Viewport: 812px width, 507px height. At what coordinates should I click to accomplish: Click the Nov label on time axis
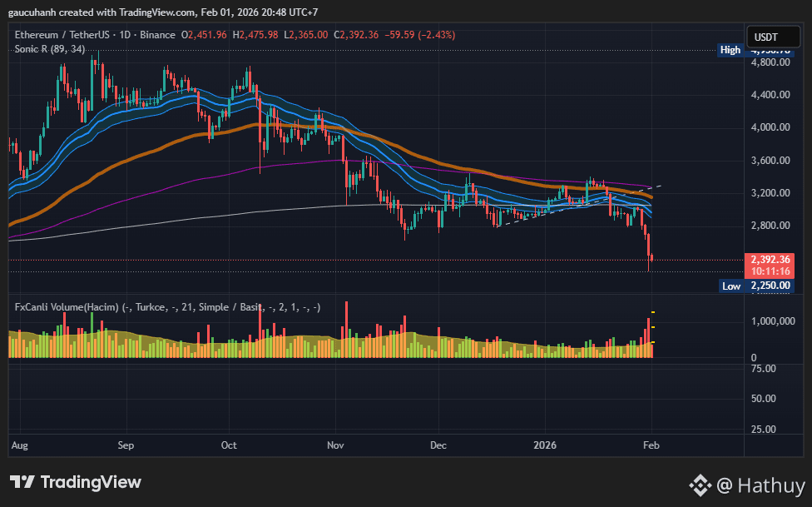pos(335,445)
